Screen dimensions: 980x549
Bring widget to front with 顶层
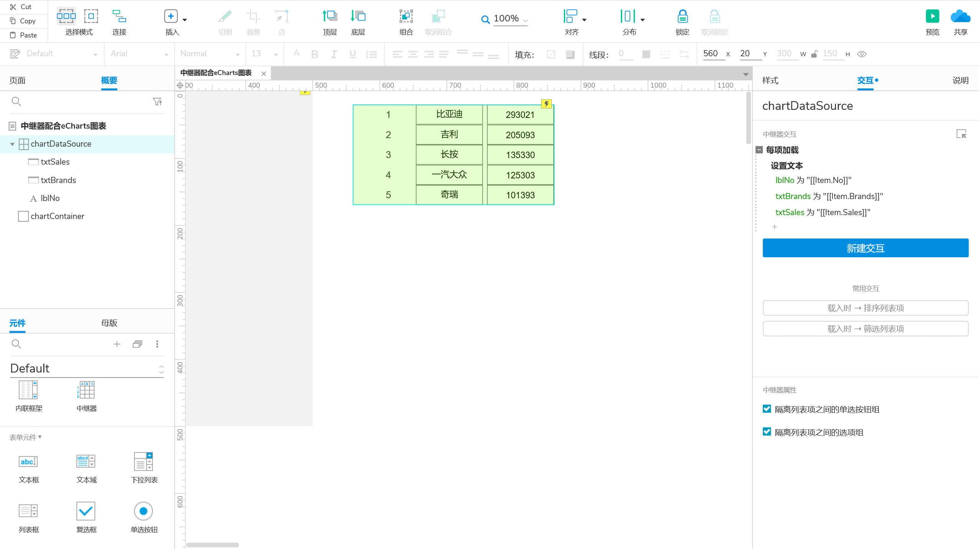(x=329, y=22)
